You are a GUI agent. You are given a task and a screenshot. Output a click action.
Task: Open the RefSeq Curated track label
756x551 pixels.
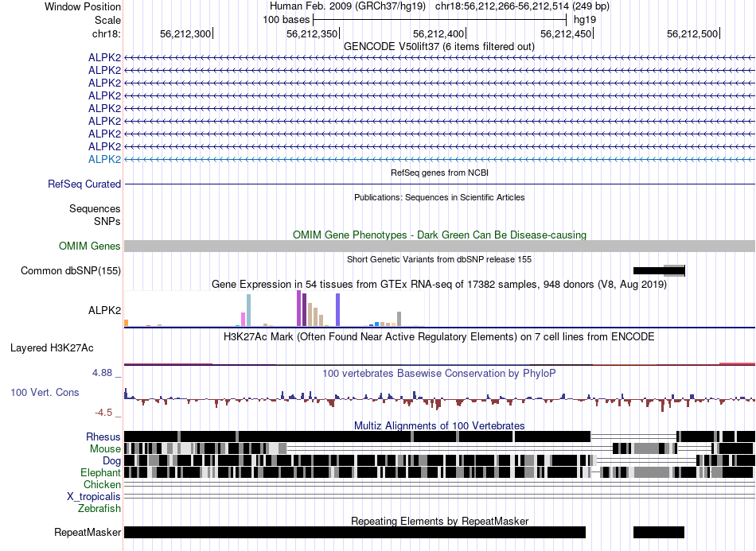click(84, 184)
